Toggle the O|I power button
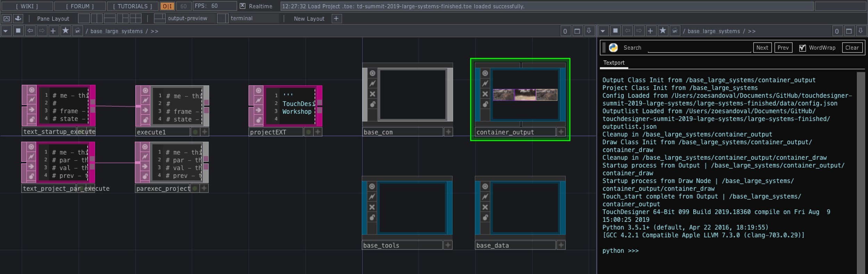The height and width of the screenshot is (274, 868). 167,6
